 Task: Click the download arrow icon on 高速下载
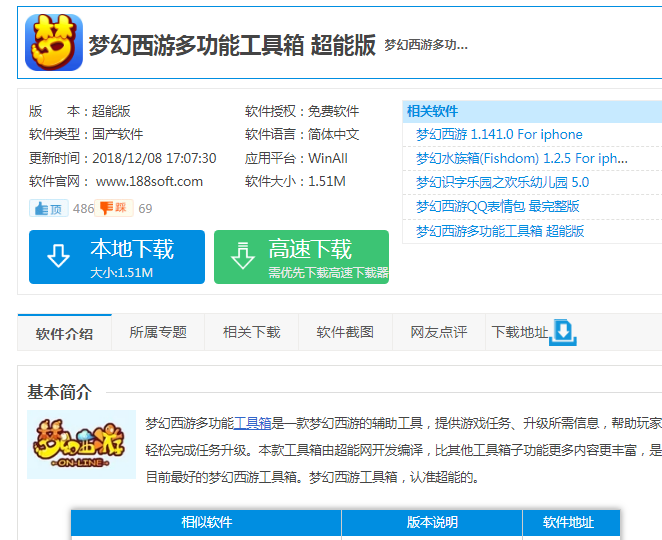tap(243, 256)
